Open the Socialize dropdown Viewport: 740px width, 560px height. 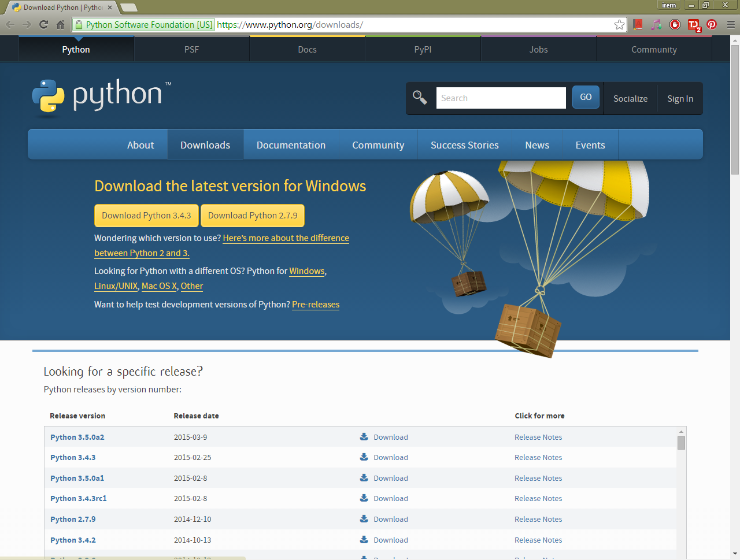coord(630,98)
